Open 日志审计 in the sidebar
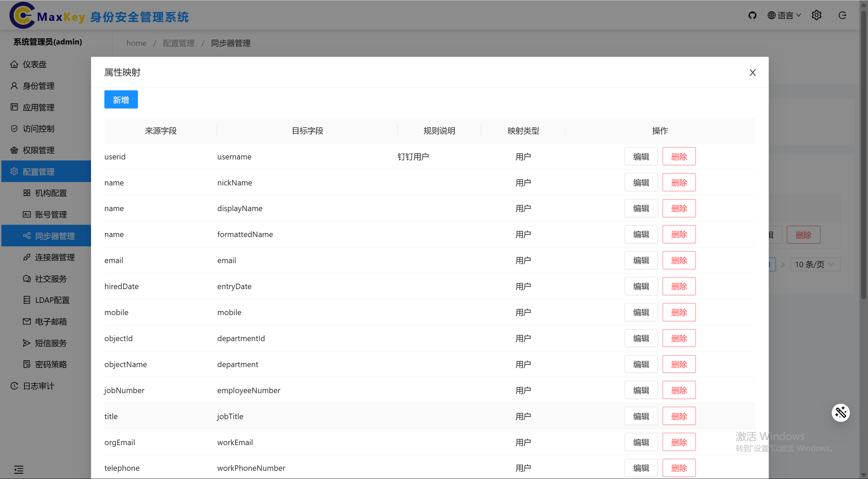868x479 pixels. click(x=38, y=386)
